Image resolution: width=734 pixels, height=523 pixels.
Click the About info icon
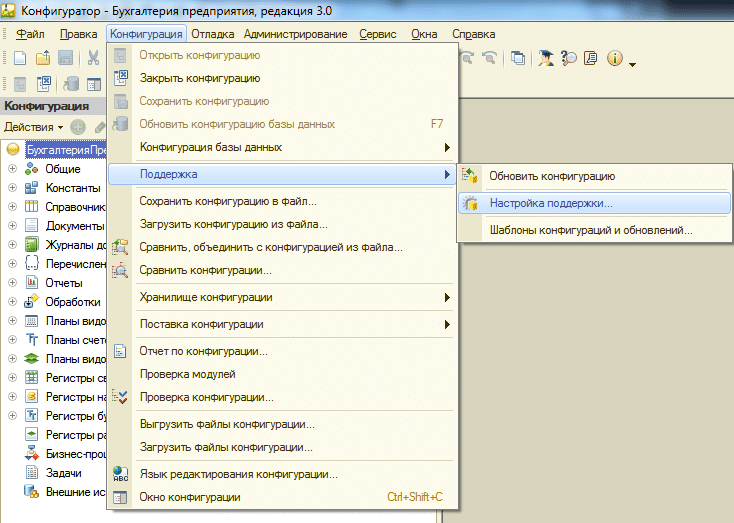point(614,59)
